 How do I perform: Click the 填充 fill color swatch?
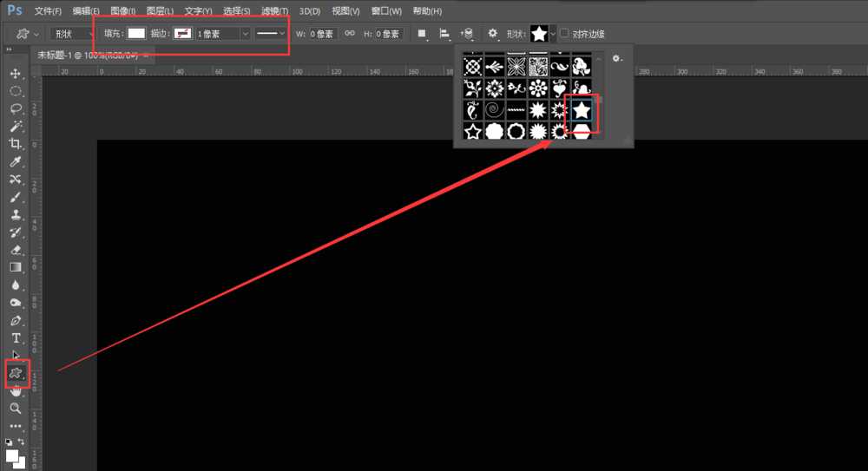coord(136,34)
